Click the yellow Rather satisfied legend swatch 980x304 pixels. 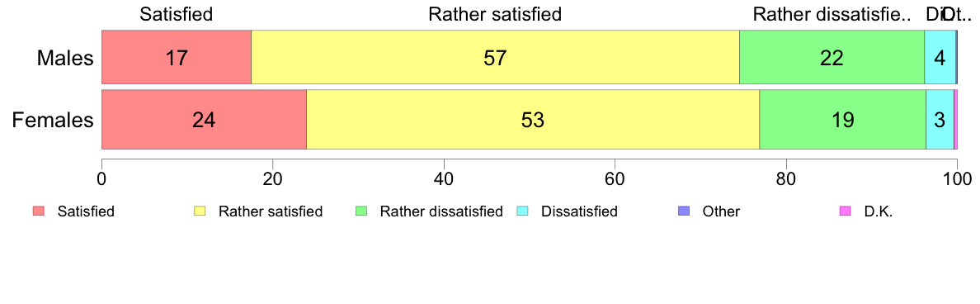200,211
